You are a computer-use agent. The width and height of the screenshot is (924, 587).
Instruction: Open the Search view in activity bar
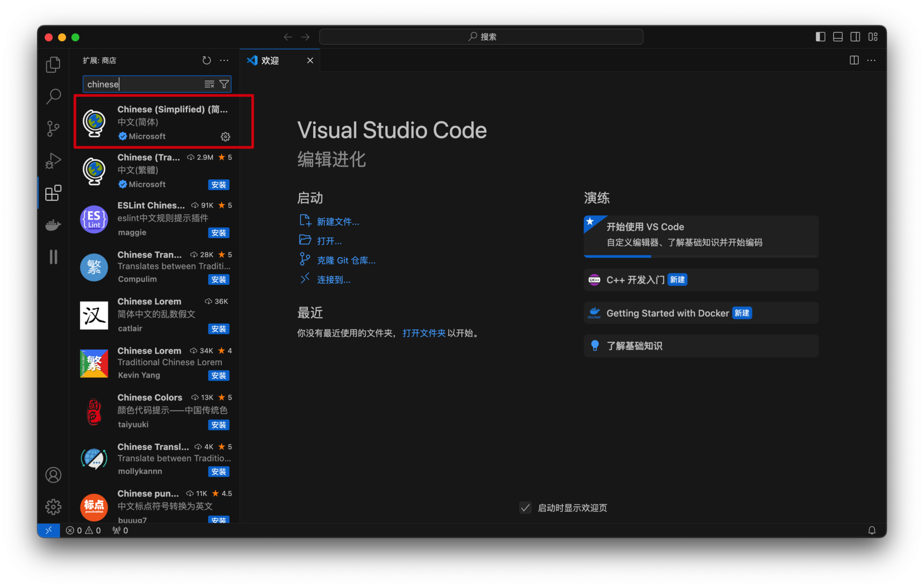click(53, 96)
